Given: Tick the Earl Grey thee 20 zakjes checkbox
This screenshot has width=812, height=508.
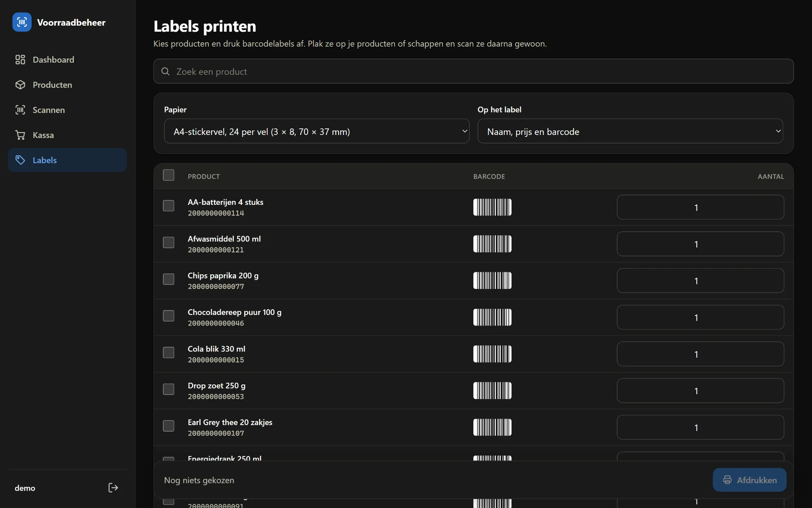Looking at the screenshot, I should coord(168,426).
